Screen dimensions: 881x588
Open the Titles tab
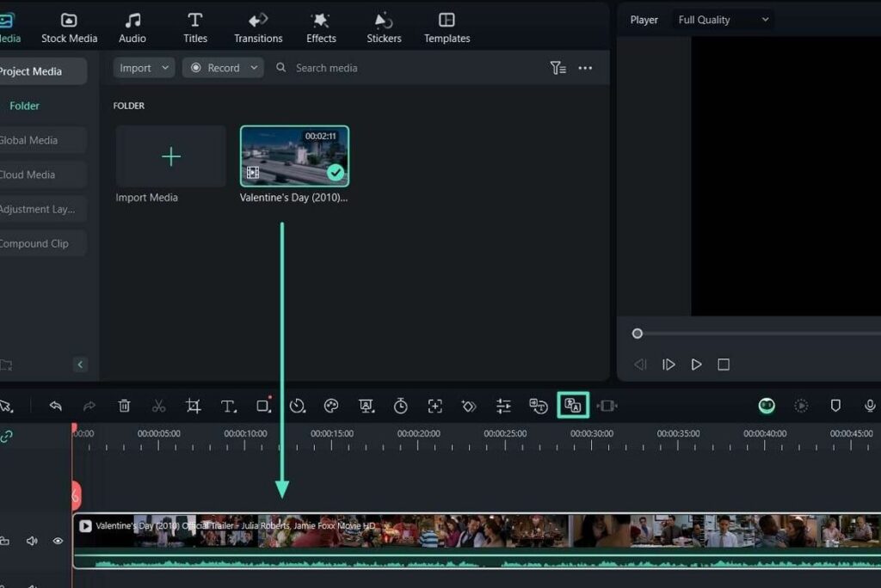(x=195, y=28)
